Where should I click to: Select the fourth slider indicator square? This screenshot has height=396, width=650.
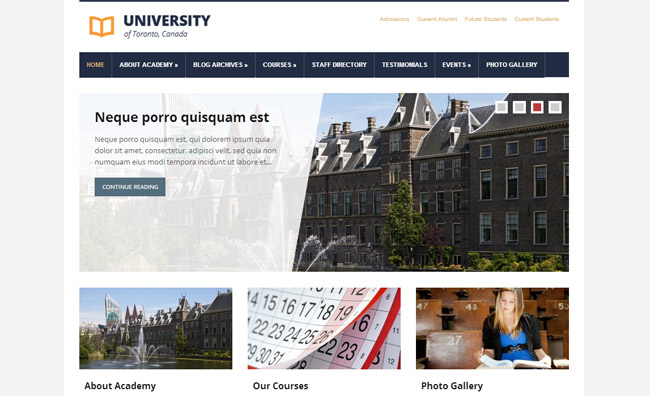coord(555,107)
